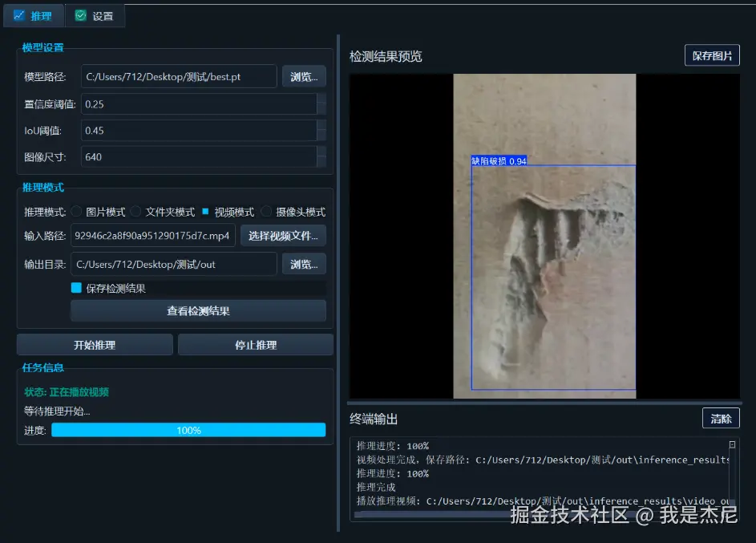
Task: Open 选择视频文件 file picker
Action: pyautogui.click(x=285, y=237)
